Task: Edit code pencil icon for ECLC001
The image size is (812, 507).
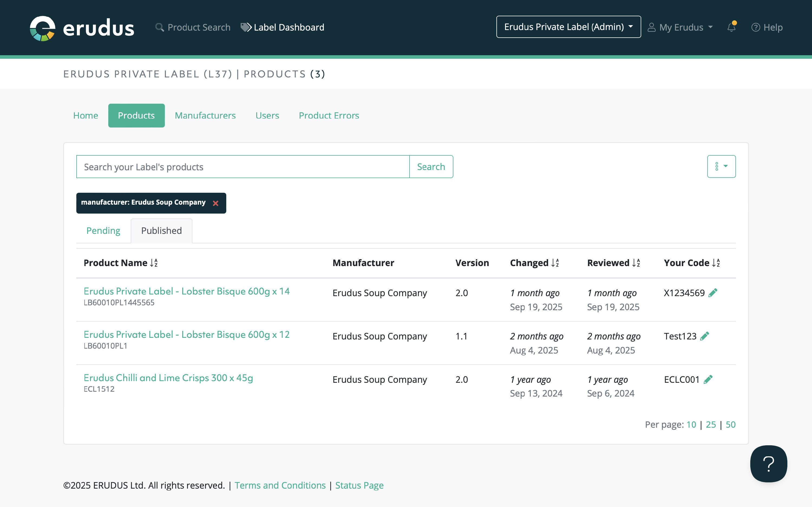Action: tap(708, 379)
